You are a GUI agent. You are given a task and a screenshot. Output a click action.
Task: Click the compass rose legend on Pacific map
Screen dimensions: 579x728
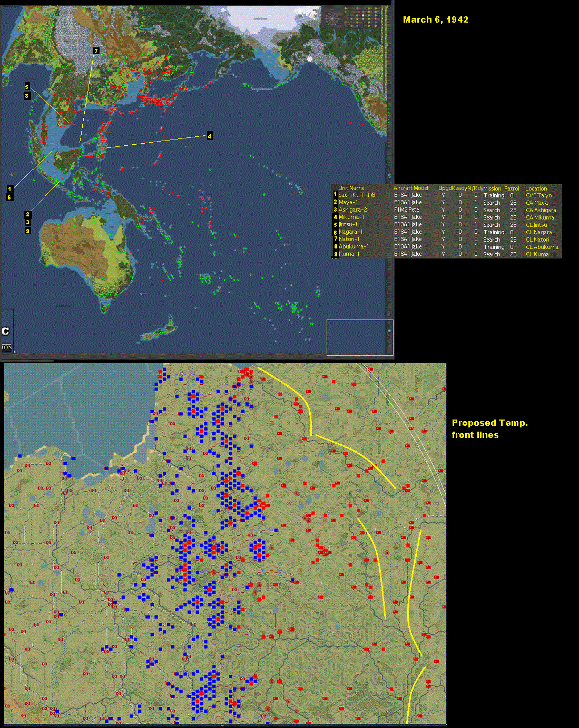click(332, 18)
